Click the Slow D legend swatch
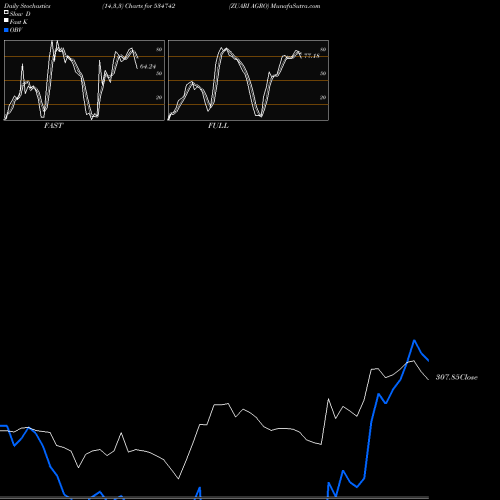 point(6,12)
